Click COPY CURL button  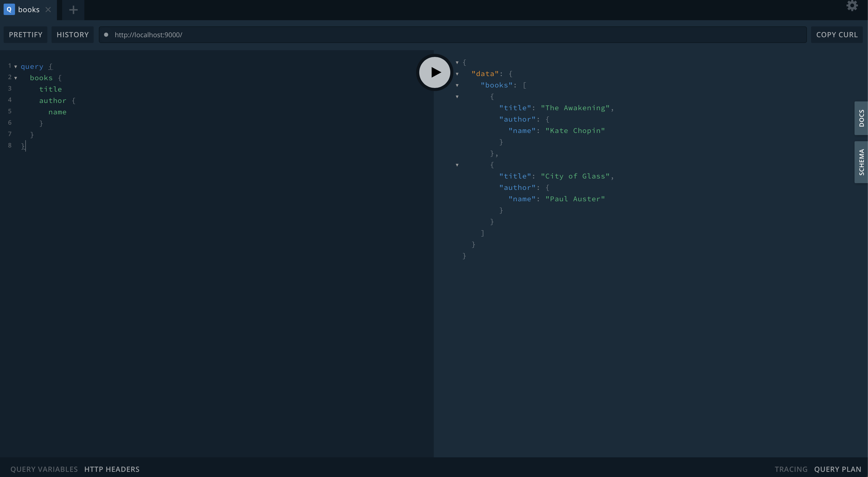point(837,35)
